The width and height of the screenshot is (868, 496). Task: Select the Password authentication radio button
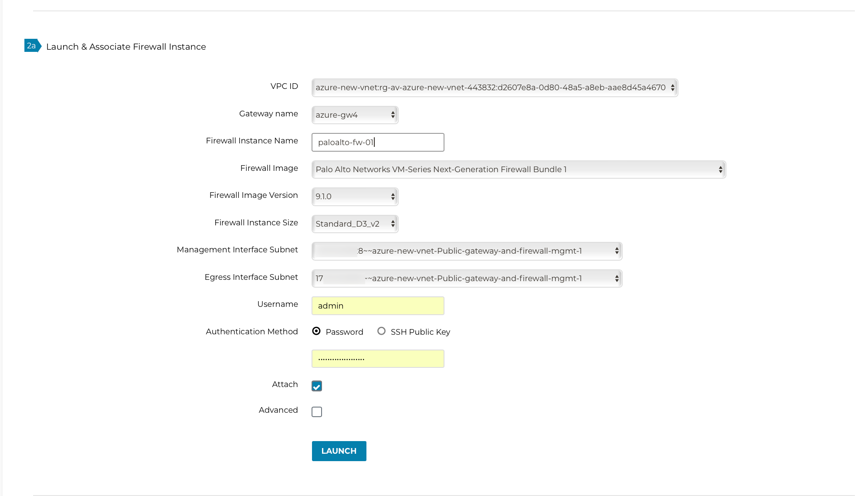click(x=316, y=331)
